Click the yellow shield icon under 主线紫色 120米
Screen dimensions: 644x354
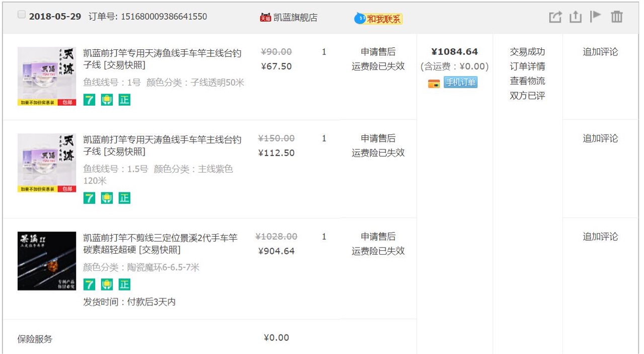click(107, 198)
